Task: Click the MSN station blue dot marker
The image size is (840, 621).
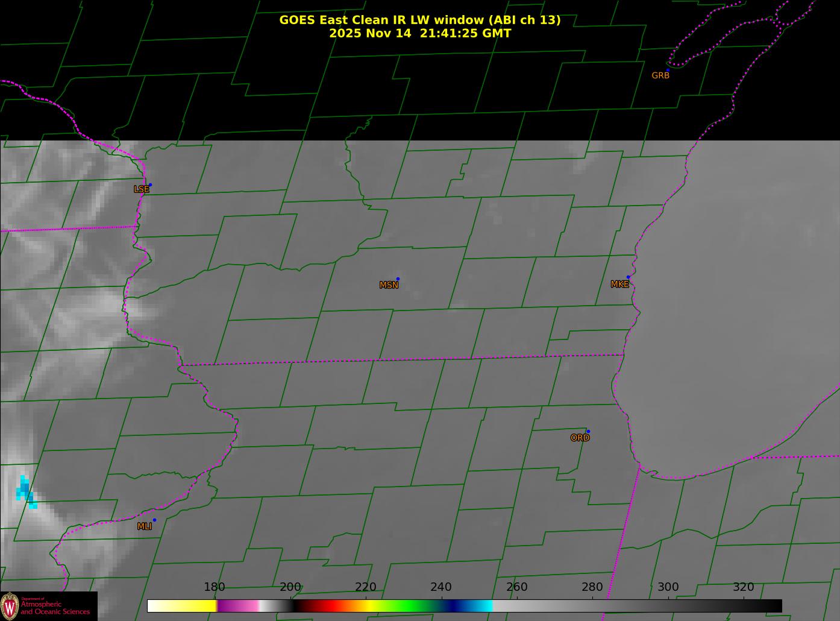Action: click(398, 279)
